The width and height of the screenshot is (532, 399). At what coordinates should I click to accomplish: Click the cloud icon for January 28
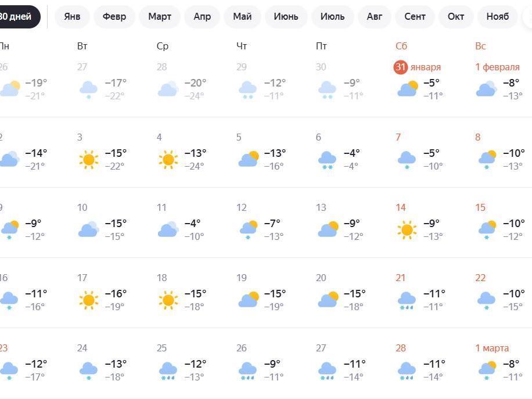167,89
